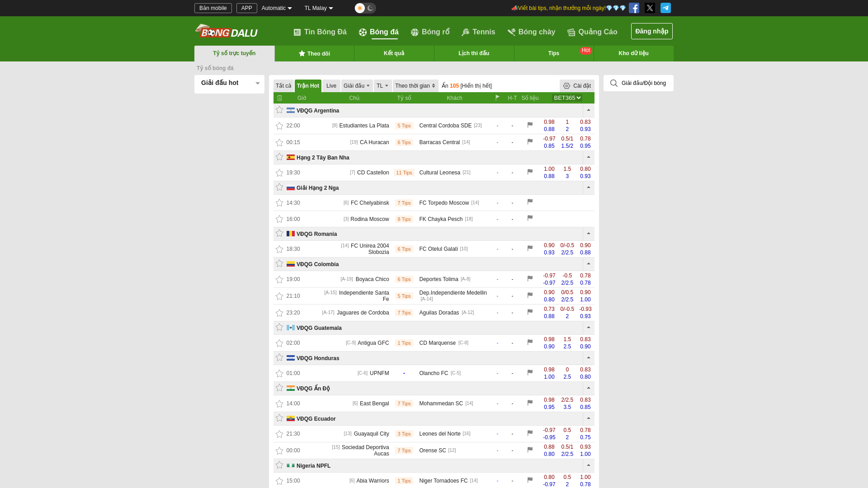Open data flag for CD Castellon match
The height and width of the screenshot is (488, 868).
point(530,172)
